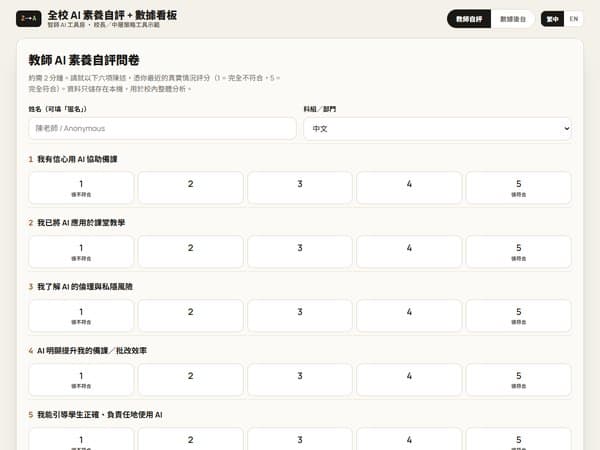Mark question 5 (引導學生使用 AI) as 3
The width and height of the screenshot is (600, 450).
click(x=300, y=439)
